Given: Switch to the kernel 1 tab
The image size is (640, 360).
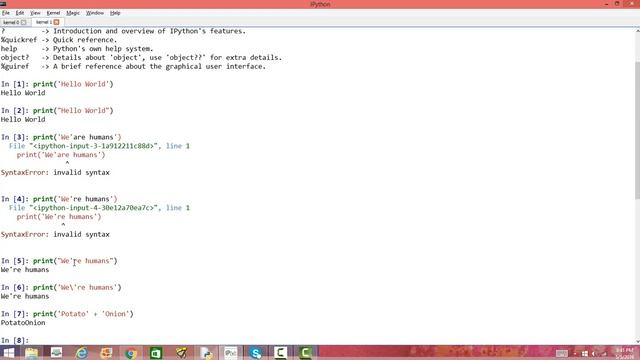Looking at the screenshot, I should click(x=43, y=22).
